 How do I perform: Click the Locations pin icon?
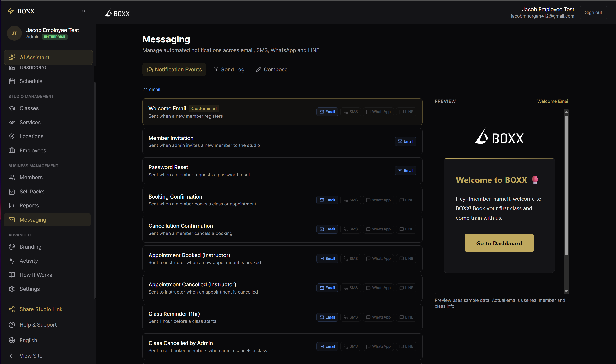tap(12, 136)
